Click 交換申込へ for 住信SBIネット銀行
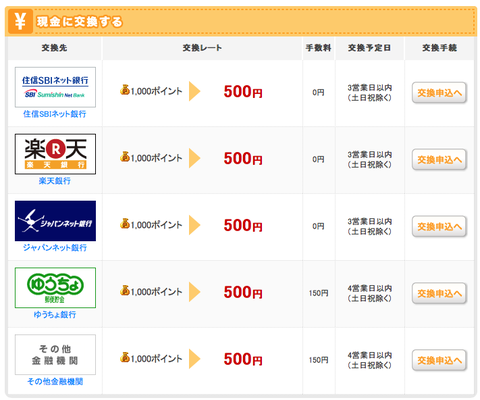Image resolution: width=480 pixels, height=400 pixels. pyautogui.click(x=439, y=93)
